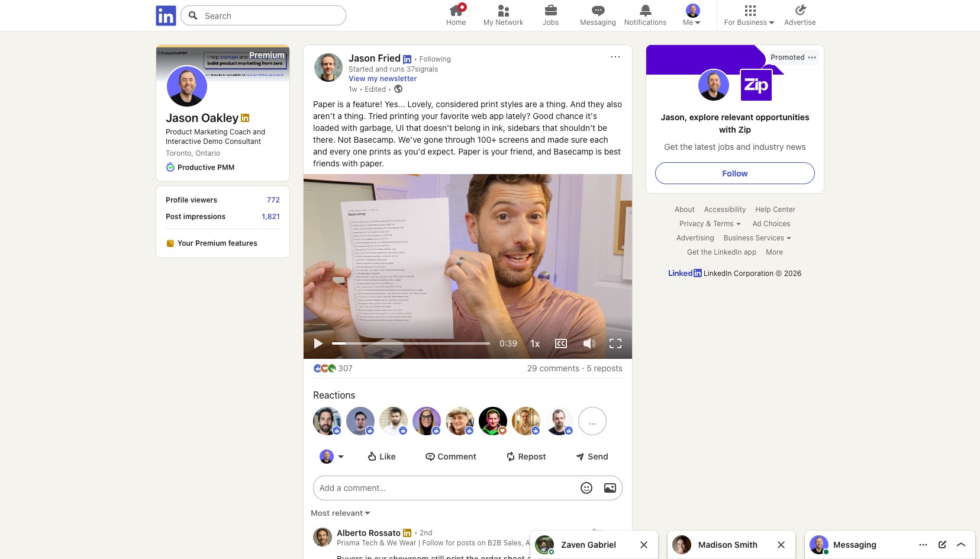The image size is (980, 559).
Task: Open the Help Center footer link
Action: pos(775,210)
